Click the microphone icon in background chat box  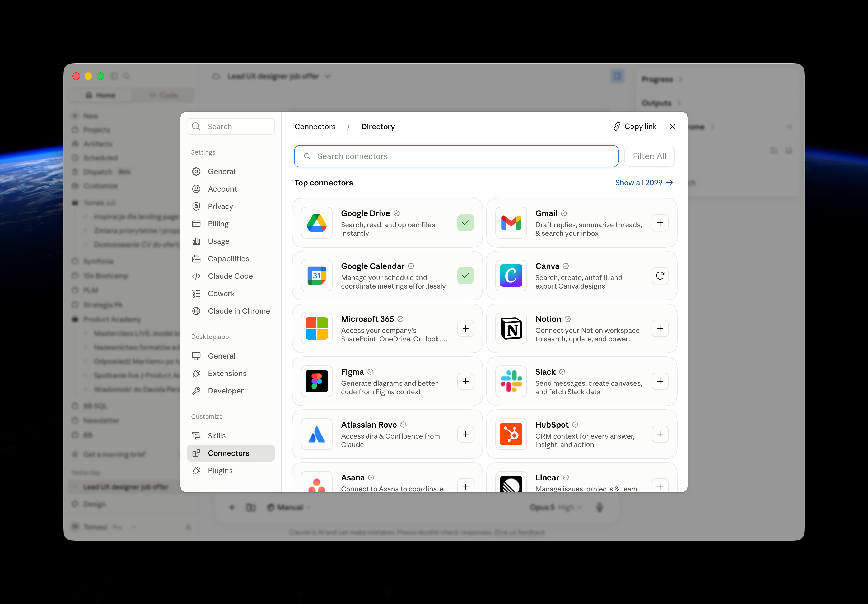coord(600,507)
